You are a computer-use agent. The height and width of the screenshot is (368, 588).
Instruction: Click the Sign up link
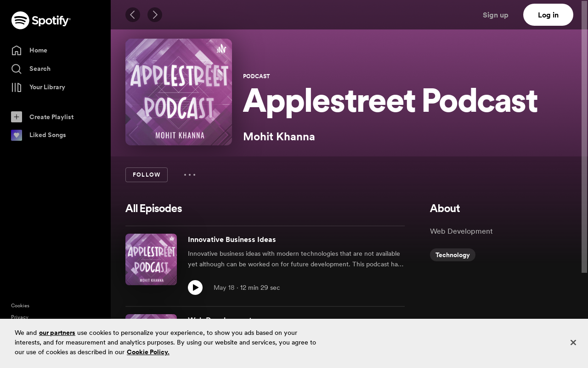495,15
